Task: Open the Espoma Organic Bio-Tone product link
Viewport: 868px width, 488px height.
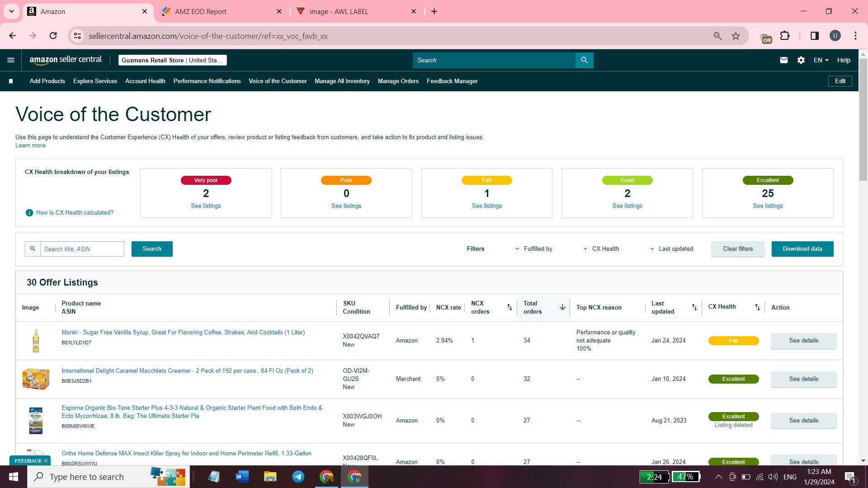Action: coord(192,412)
